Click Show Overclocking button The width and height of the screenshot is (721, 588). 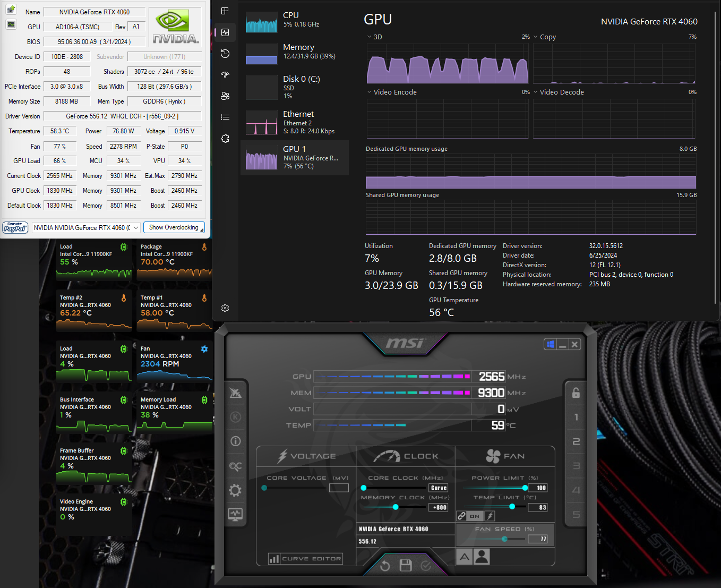(174, 227)
